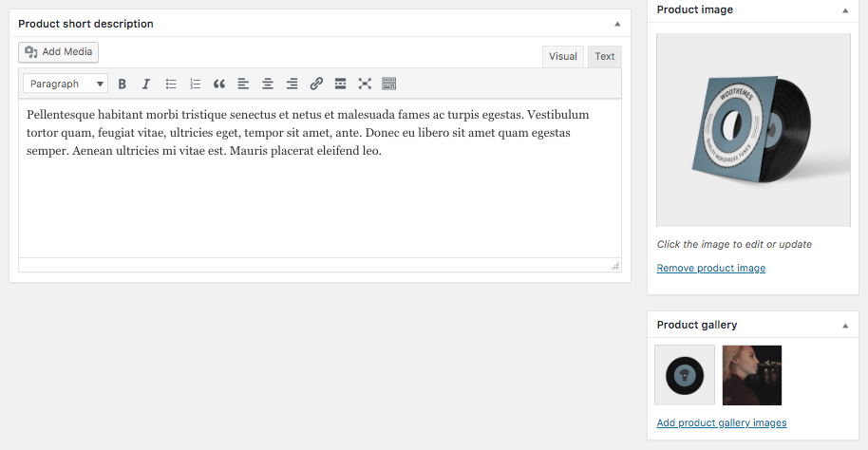This screenshot has width=868, height=450.
Task: Insert a numbered list
Action: pyautogui.click(x=196, y=84)
